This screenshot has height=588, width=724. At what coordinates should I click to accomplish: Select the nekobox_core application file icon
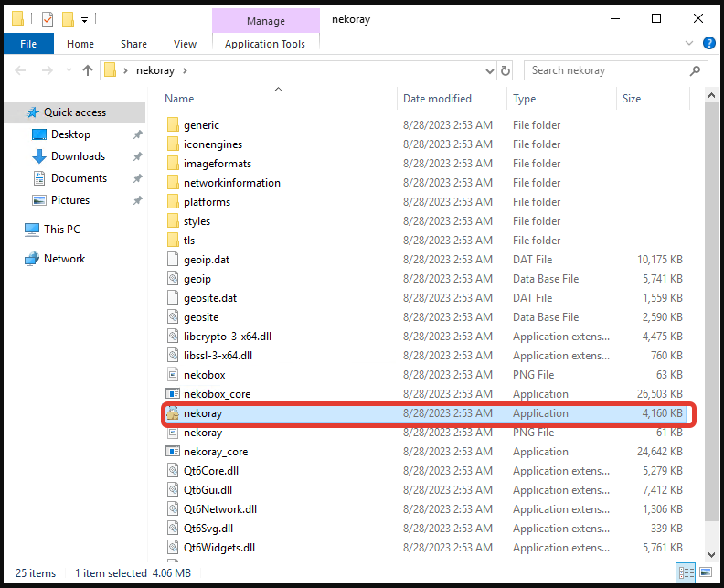tap(174, 394)
